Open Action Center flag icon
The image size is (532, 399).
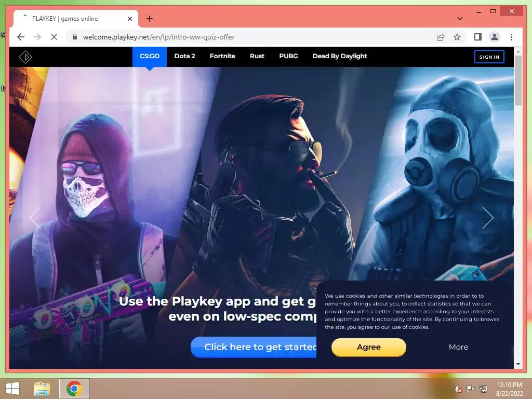(470, 389)
